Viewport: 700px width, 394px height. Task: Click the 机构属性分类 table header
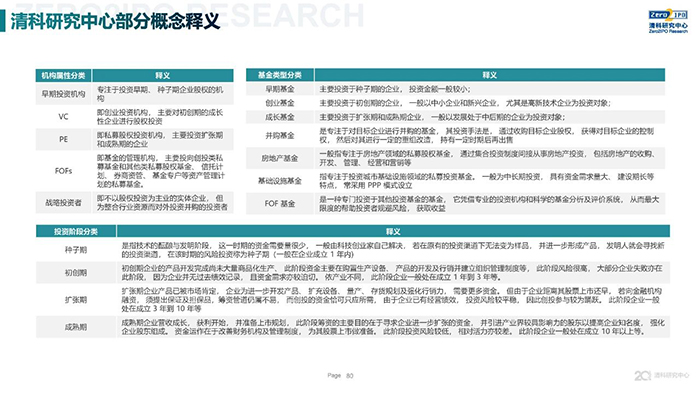point(63,75)
